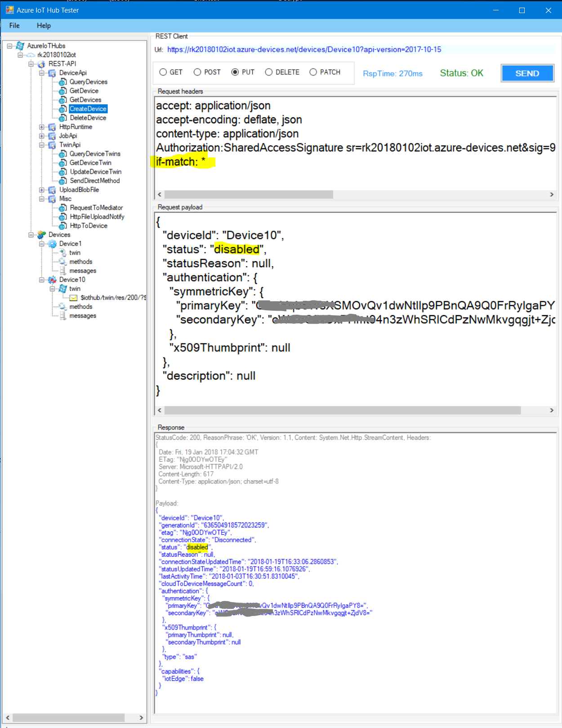Click the SendDirectMethod item icon
The width and height of the screenshot is (562, 728).
[63, 181]
